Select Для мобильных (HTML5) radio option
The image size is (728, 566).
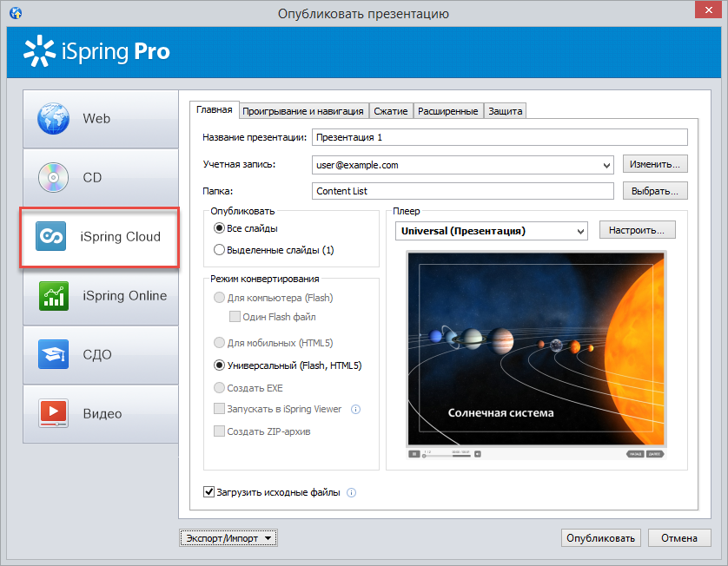[x=219, y=343]
